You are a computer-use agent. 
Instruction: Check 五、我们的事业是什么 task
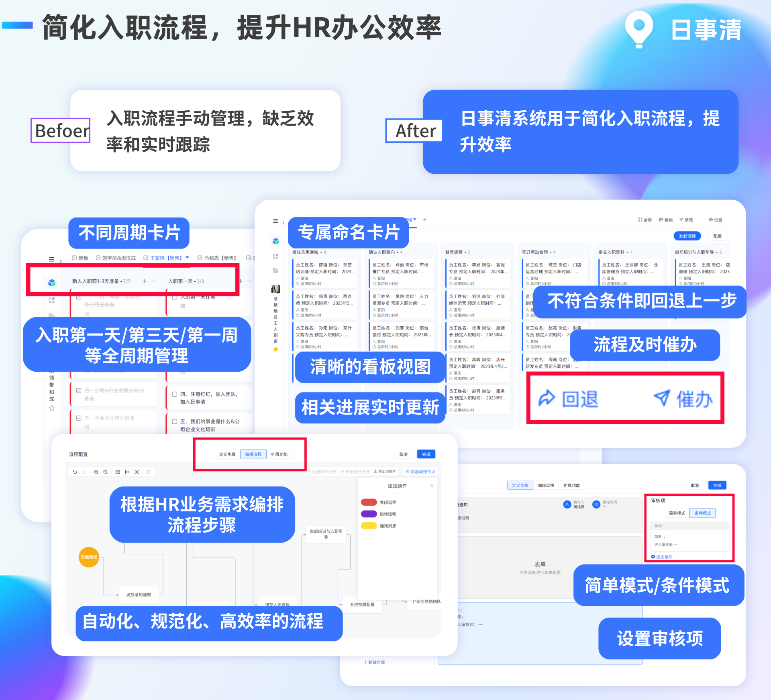(x=175, y=421)
